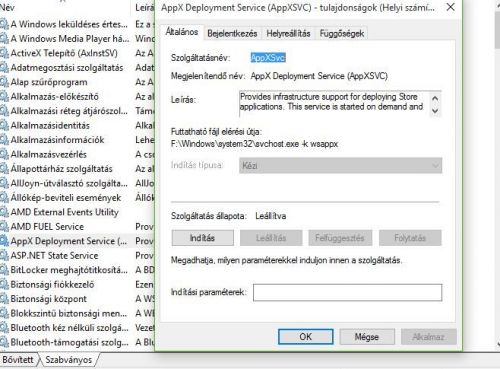Open the Helyreállítás tab
Viewport: 500px width, 369px height.
coord(288,33)
